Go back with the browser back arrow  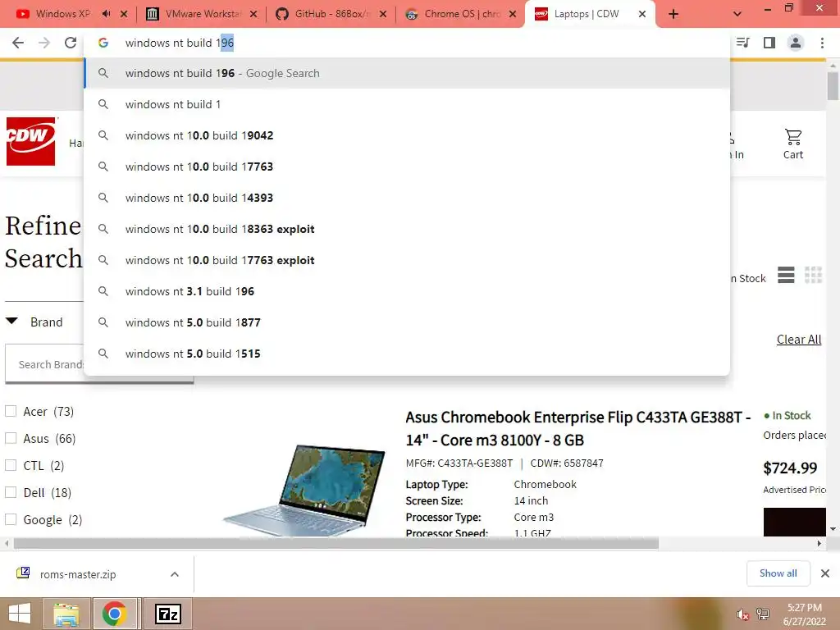click(x=18, y=43)
